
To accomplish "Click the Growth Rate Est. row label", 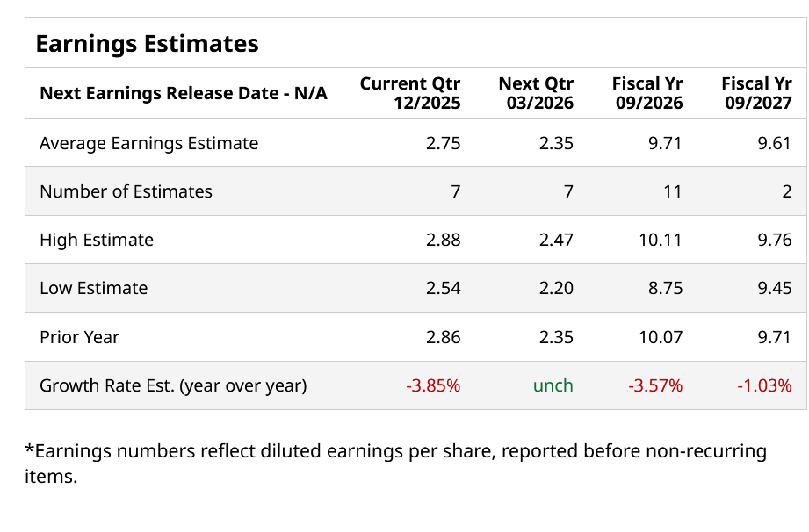I will (x=173, y=385).
